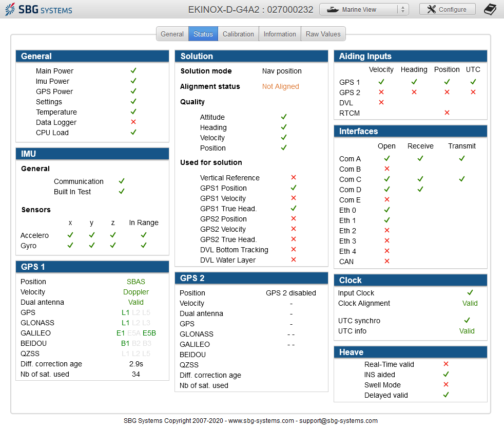Select the Raw Values tab

(323, 34)
